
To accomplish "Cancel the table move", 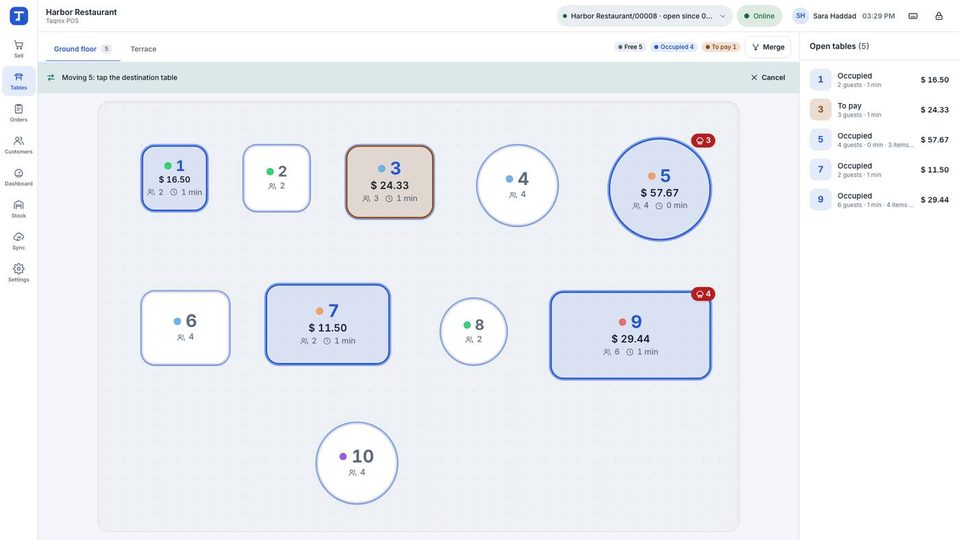I will pos(768,78).
